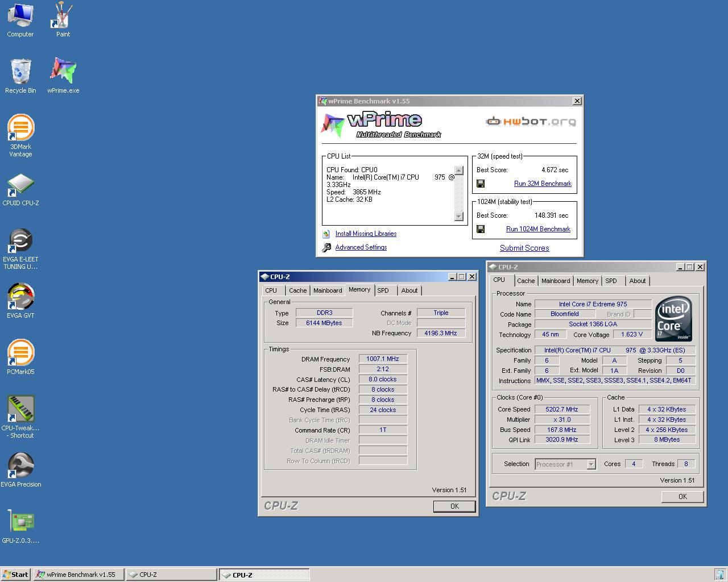Viewport: 728px width, 582px height.
Task: Expand the Processor #1 selection dropdown
Action: tap(591, 464)
